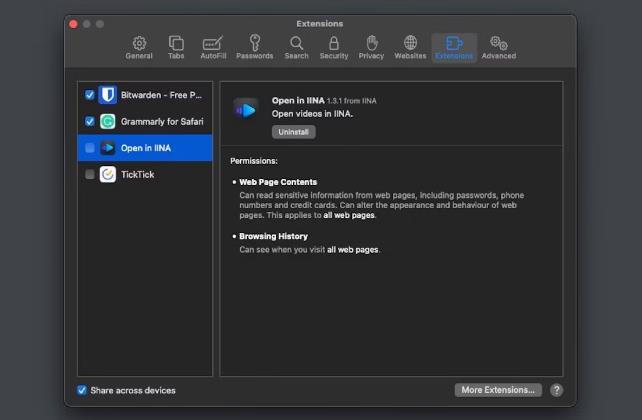Open the General preferences pane
Screen dimensions: 642x420
point(139,47)
